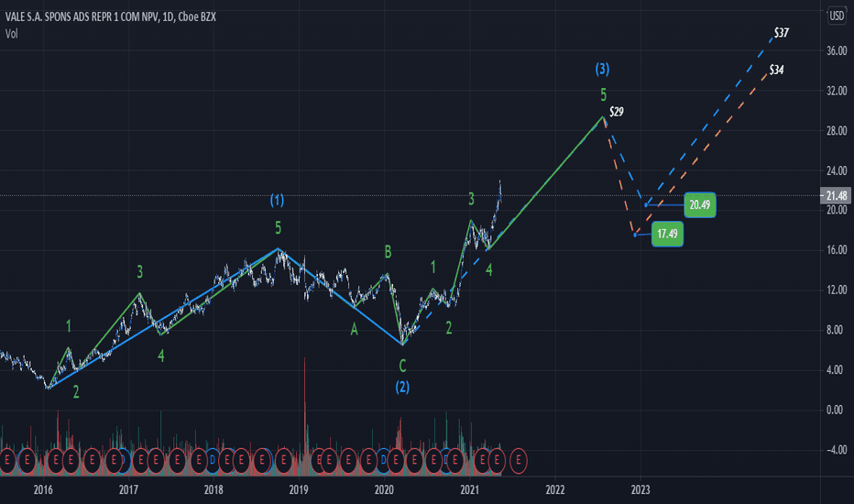Click the 2019 time axis label
Screen dimensions: 854x504
tap(299, 489)
